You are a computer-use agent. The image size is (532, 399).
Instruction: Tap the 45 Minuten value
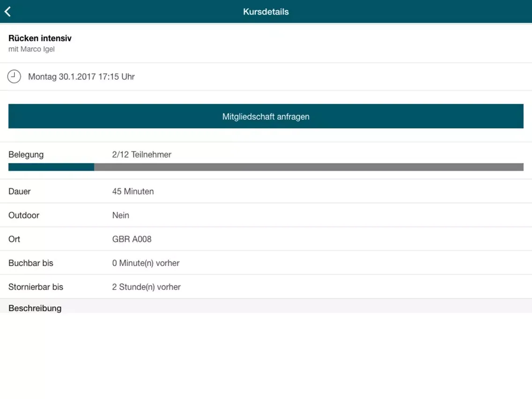(133, 192)
